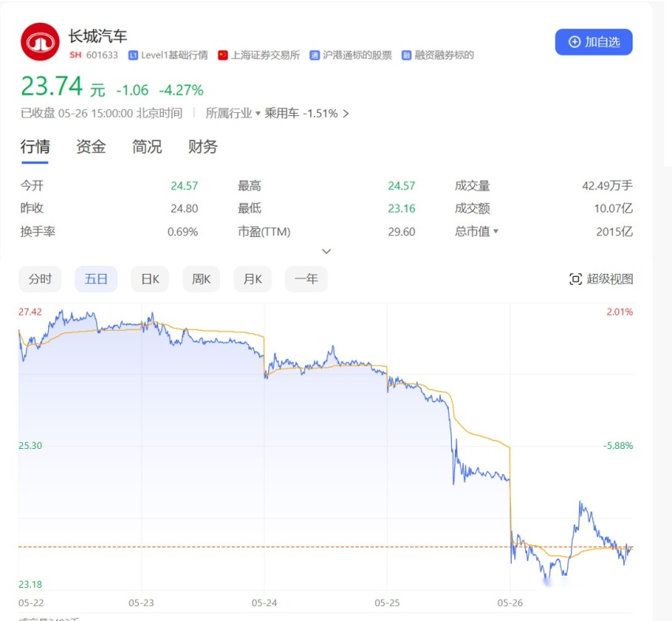The height and width of the screenshot is (621, 672).
Task: Click the 27.42 price axis label
Action: [x=30, y=312]
